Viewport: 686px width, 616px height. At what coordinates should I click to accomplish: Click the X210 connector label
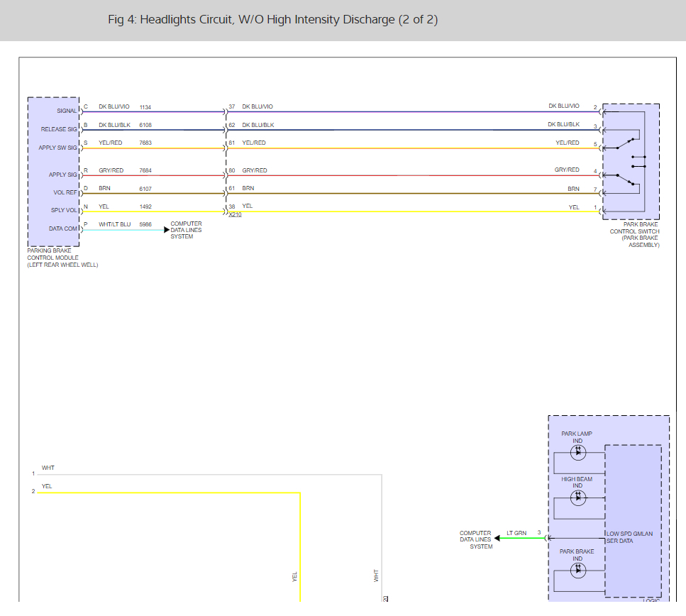(235, 214)
